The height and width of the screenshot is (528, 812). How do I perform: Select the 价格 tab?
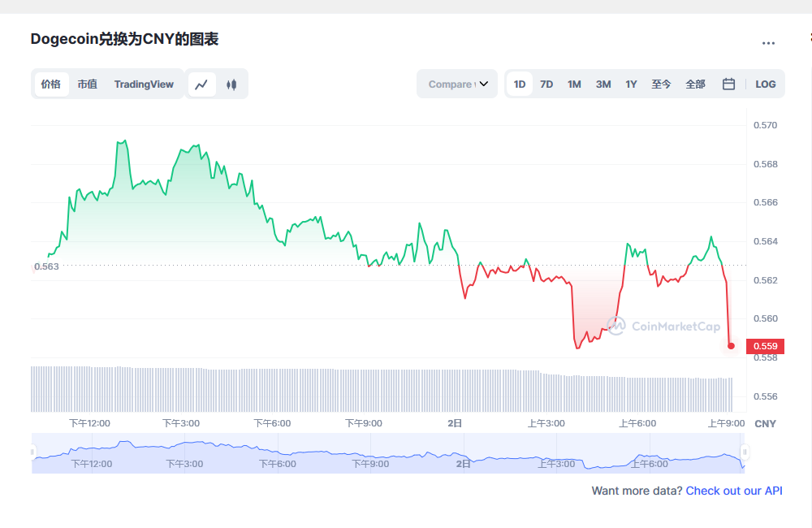coord(50,84)
